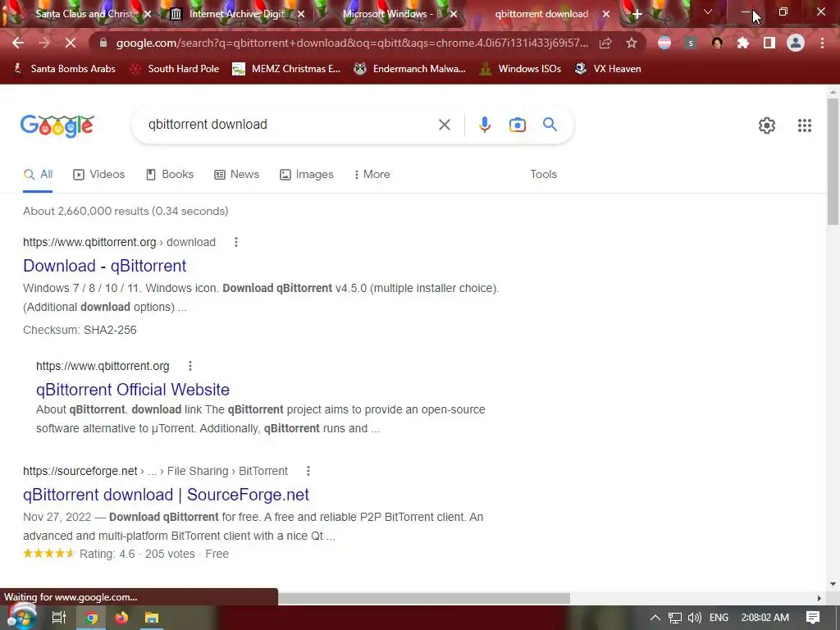This screenshot has height=630, width=840.
Task: Stop loading the page
Action: pos(71,43)
